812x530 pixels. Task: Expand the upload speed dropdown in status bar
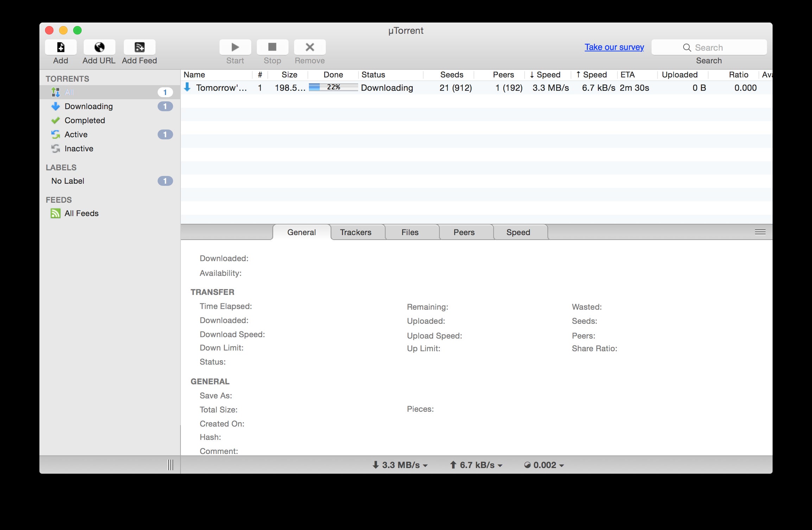point(500,464)
